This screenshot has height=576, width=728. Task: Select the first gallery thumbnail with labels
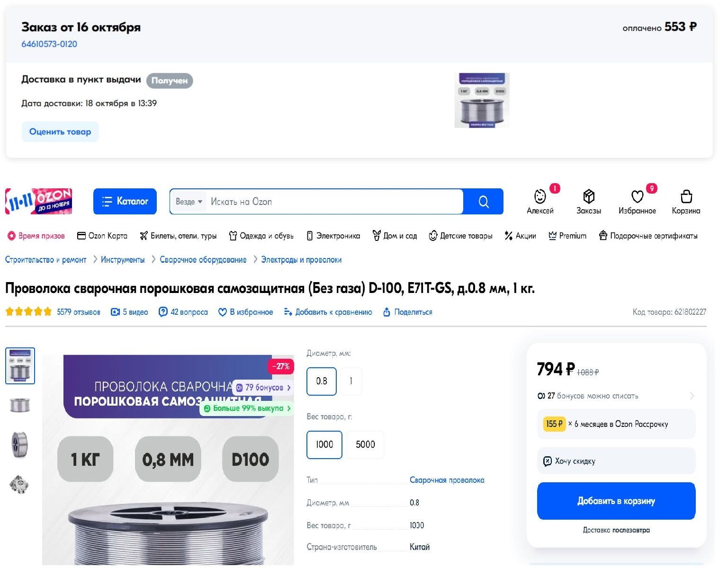tap(20, 365)
